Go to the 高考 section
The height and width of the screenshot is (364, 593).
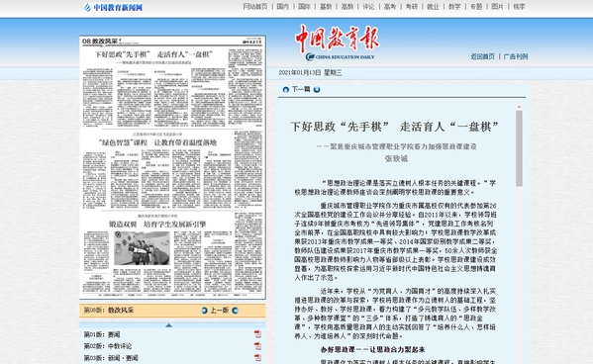coord(389,6)
